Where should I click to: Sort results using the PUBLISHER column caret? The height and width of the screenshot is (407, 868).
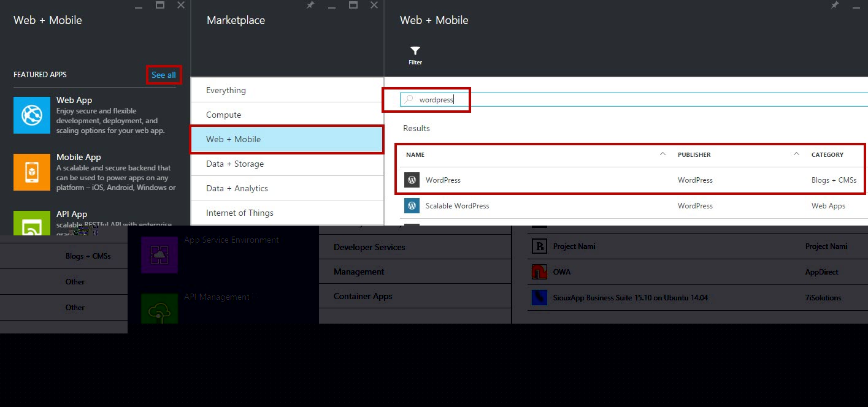pyautogui.click(x=796, y=154)
